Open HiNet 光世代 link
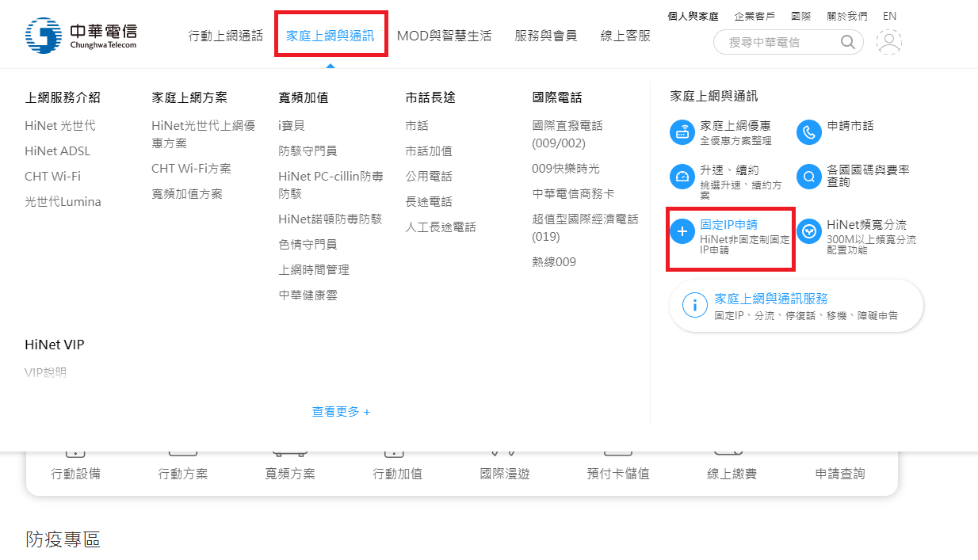978x560 pixels. 60,126
